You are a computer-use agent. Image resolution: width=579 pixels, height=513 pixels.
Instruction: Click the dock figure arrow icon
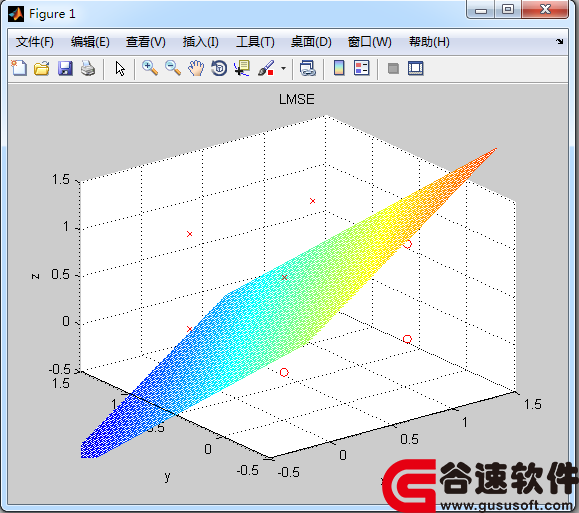[x=560, y=42]
